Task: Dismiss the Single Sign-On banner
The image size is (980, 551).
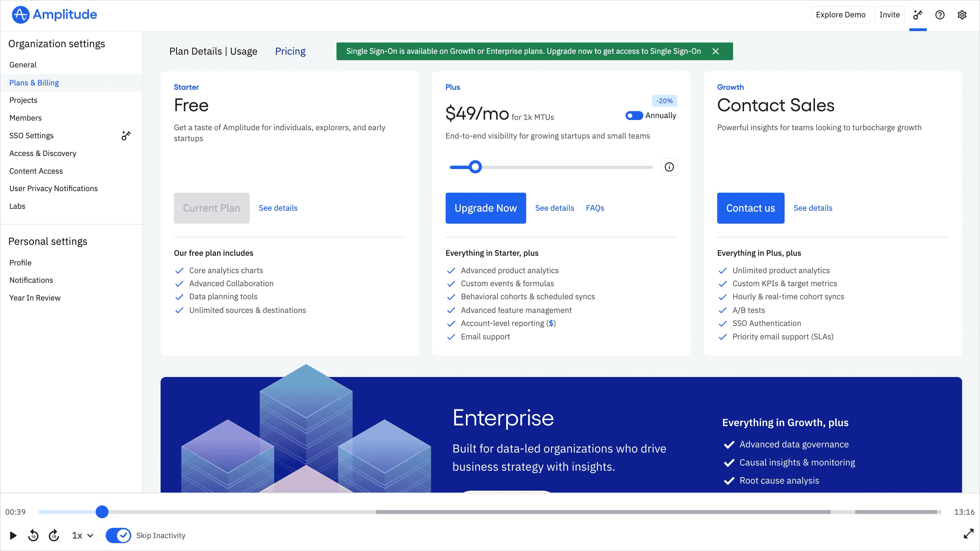Action: point(715,51)
